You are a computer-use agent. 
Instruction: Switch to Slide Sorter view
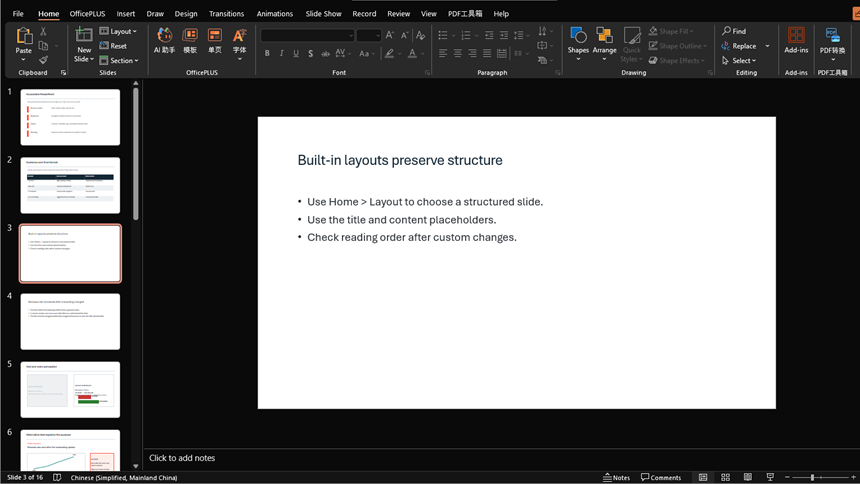tap(725, 477)
